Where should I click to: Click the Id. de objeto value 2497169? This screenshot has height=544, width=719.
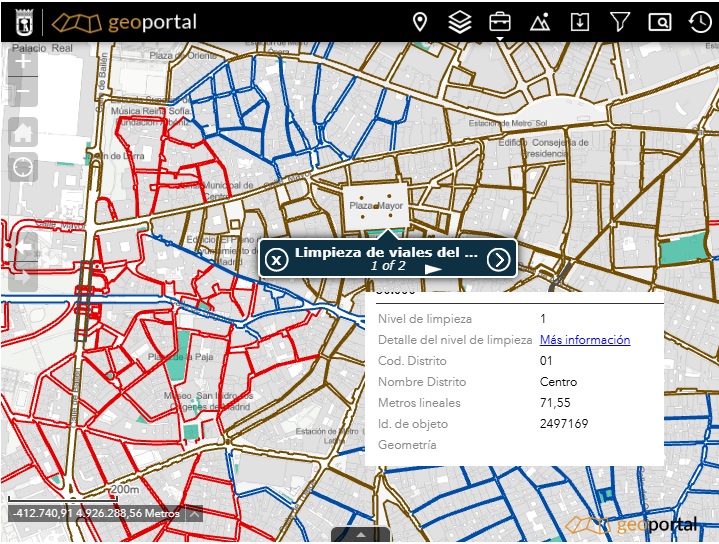[564, 423]
